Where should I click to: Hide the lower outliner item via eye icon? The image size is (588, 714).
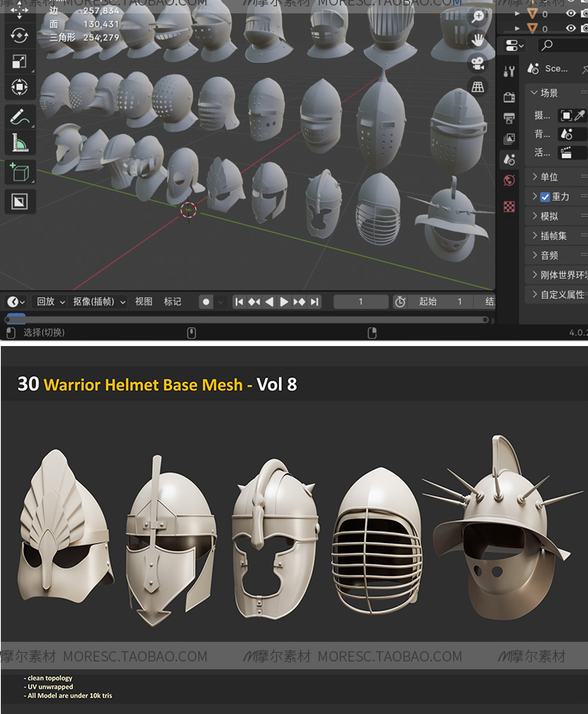(571, 28)
